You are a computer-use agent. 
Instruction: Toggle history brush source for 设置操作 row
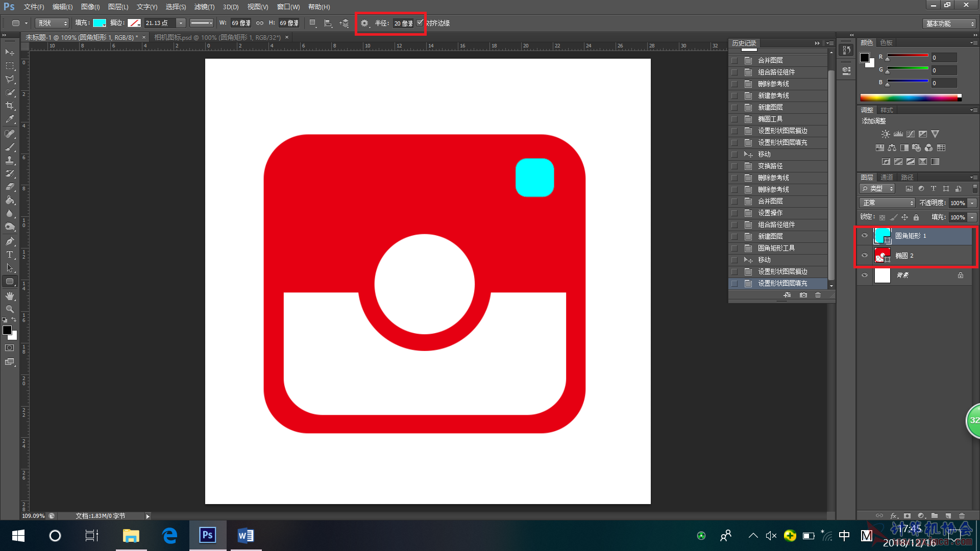point(734,213)
